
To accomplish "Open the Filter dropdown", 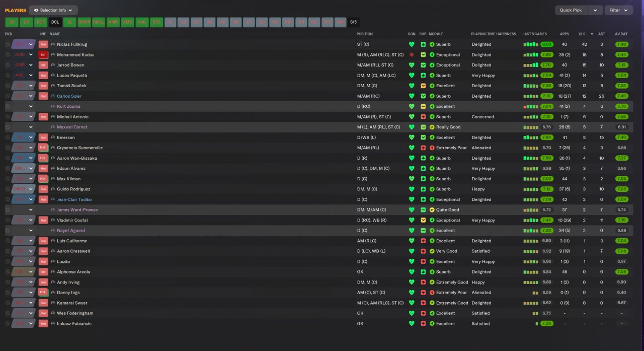I will point(619,10).
